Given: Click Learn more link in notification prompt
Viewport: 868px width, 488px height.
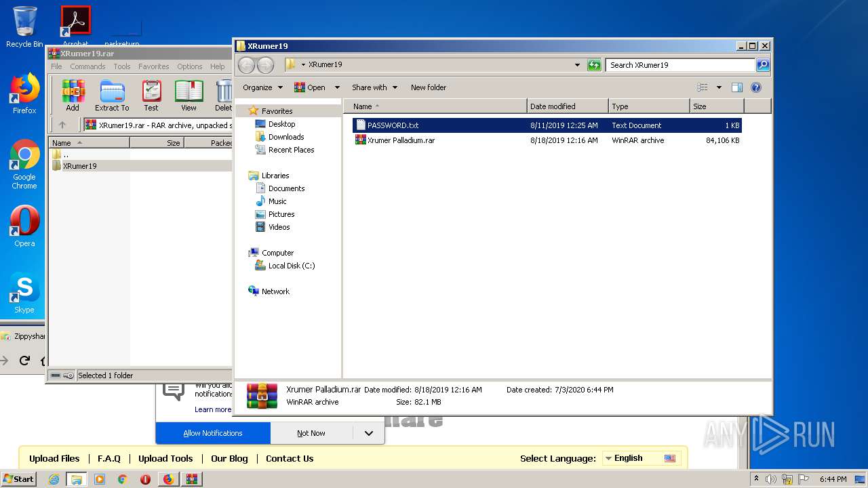Looking at the screenshot, I should click(x=213, y=409).
